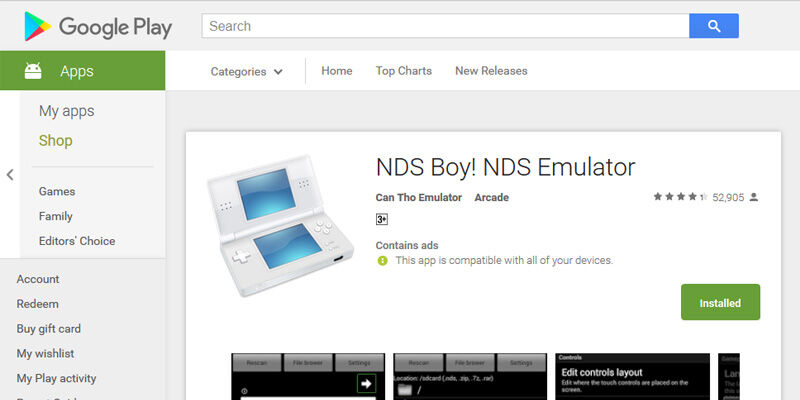Open Editors' Choice link
The image size is (800, 400).
pyautogui.click(x=77, y=241)
